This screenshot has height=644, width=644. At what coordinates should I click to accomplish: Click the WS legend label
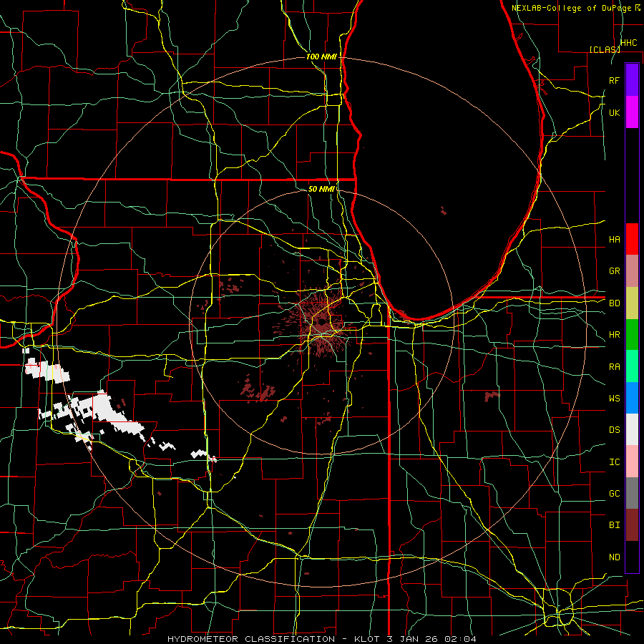coord(615,399)
